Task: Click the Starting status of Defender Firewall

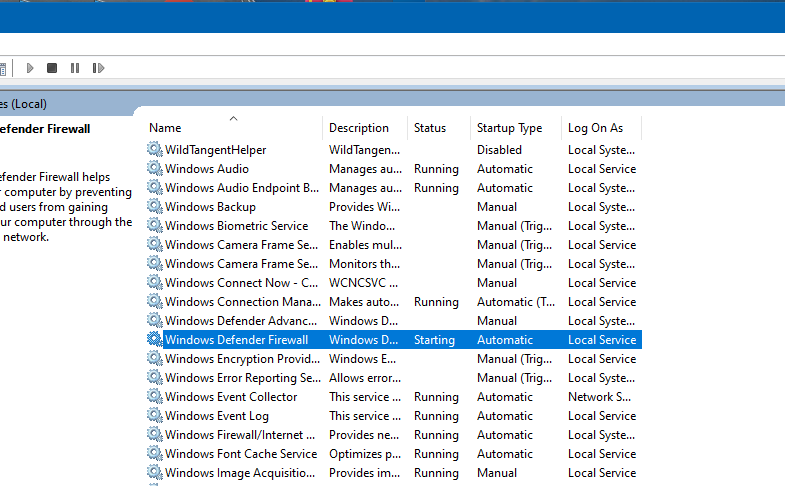Action: (x=434, y=340)
